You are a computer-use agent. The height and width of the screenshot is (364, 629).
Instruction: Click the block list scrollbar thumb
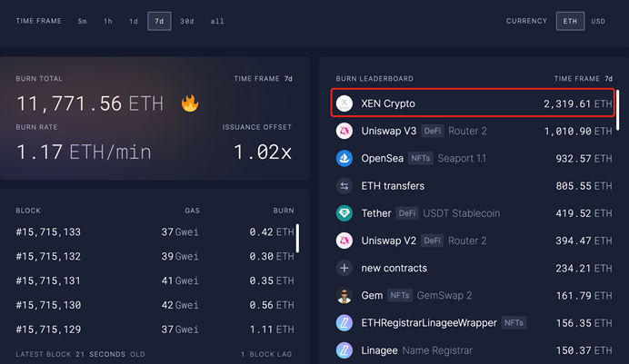(x=297, y=238)
